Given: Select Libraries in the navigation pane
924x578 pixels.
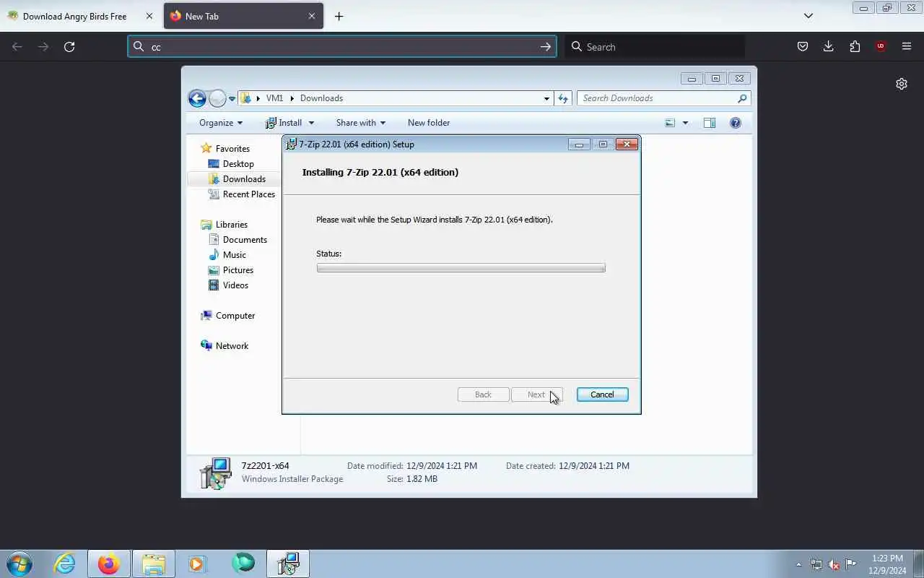Looking at the screenshot, I should point(232,225).
